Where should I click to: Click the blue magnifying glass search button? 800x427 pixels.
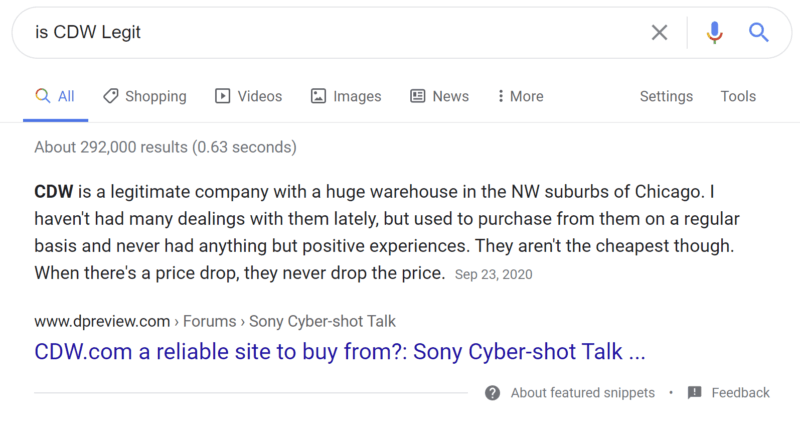(759, 33)
